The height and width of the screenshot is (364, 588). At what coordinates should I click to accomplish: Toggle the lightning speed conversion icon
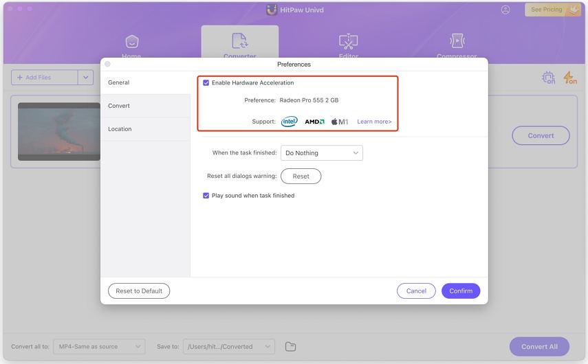tap(570, 78)
